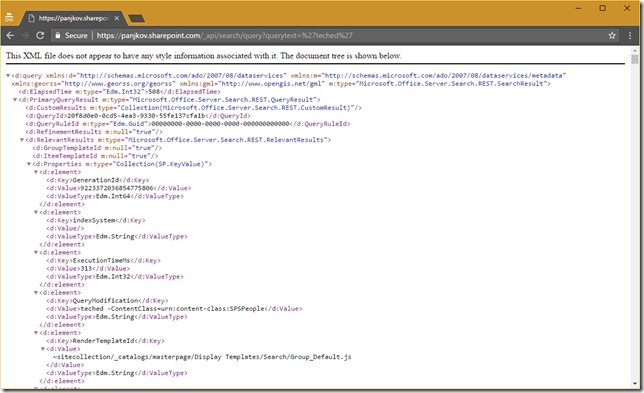This screenshot has height=393, width=644.
Task: Minimize the browser window
Action: [x=578, y=8]
